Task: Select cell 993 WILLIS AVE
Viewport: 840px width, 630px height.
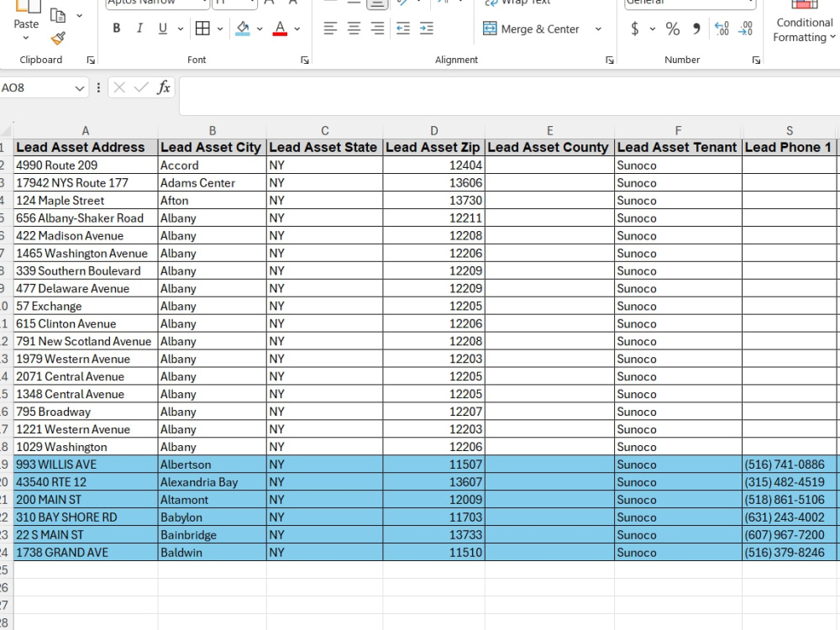Action: tap(86, 465)
